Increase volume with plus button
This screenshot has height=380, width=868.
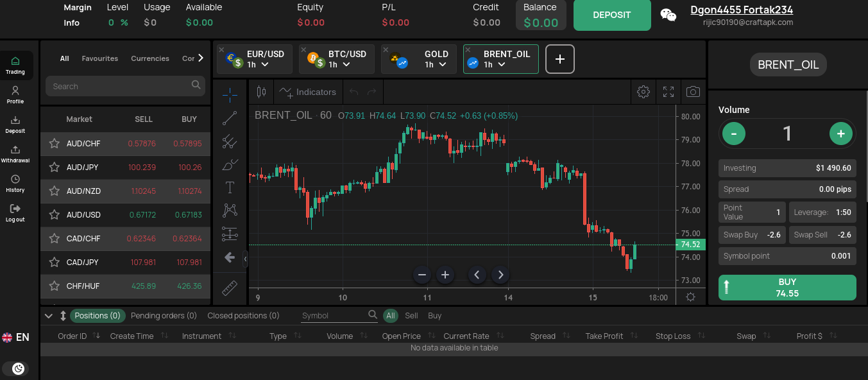840,134
